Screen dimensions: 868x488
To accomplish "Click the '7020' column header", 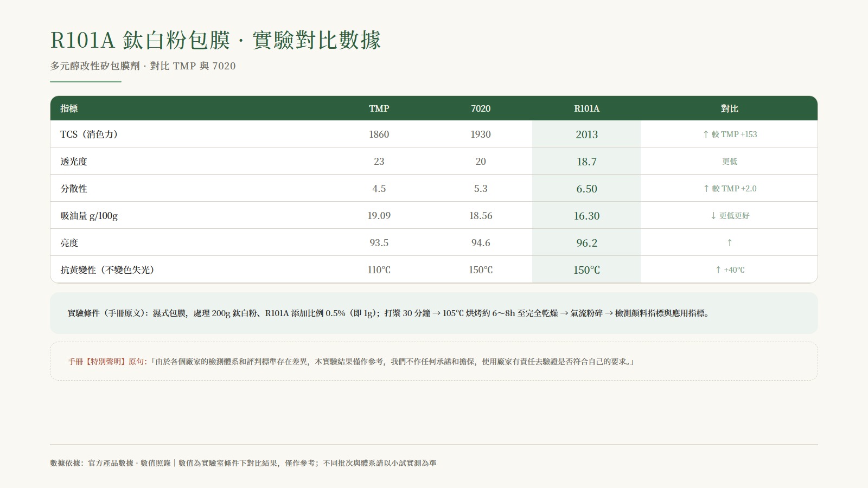I will [x=481, y=108].
